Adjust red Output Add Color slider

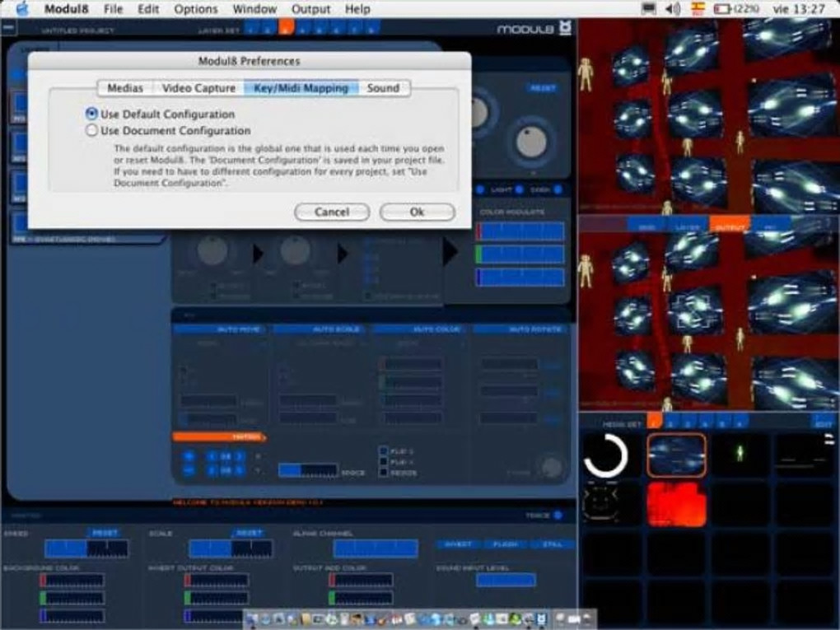click(362, 581)
